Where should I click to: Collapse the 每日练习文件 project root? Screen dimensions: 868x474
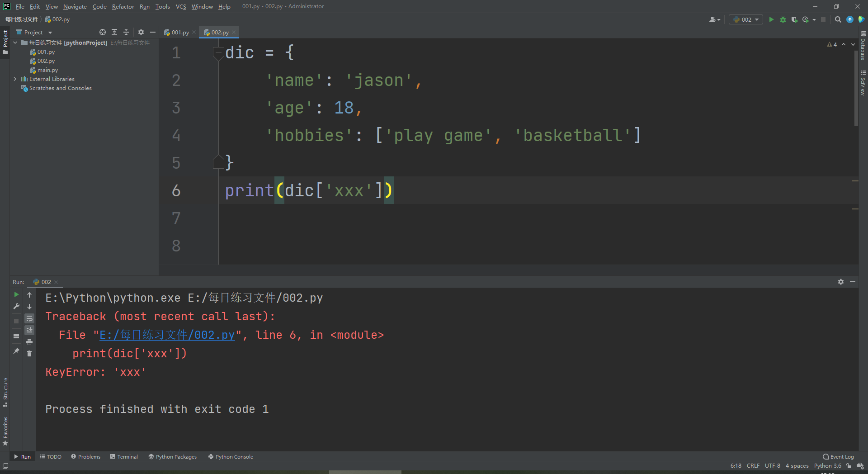click(x=15, y=43)
